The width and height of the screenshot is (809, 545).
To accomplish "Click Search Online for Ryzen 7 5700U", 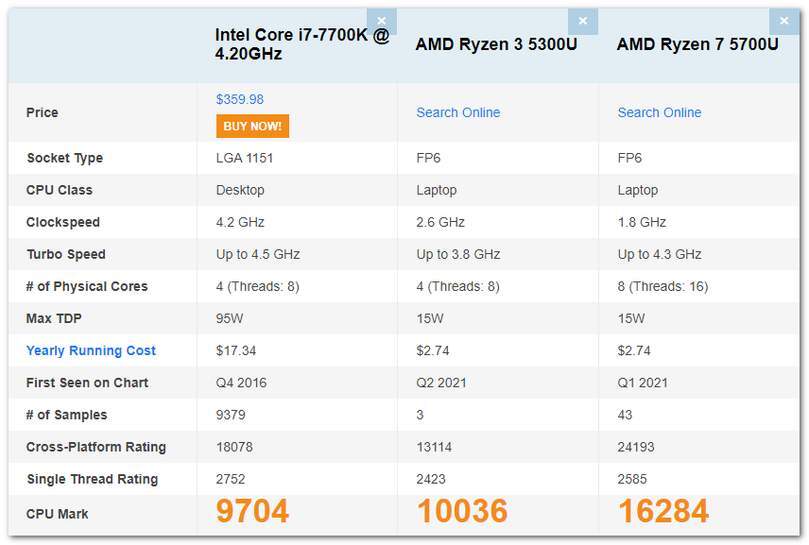I will (x=659, y=112).
